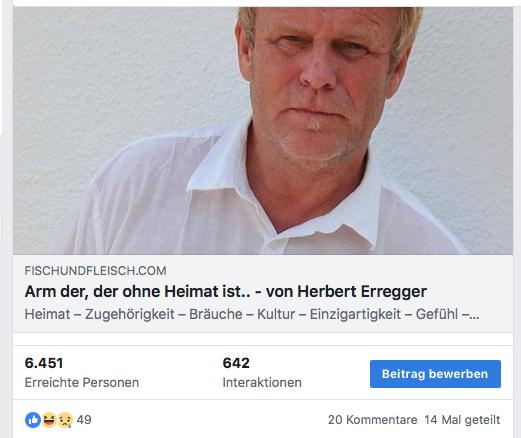Click the blue thumbs-up Like reaction icon
521x438 pixels.
tap(33, 420)
